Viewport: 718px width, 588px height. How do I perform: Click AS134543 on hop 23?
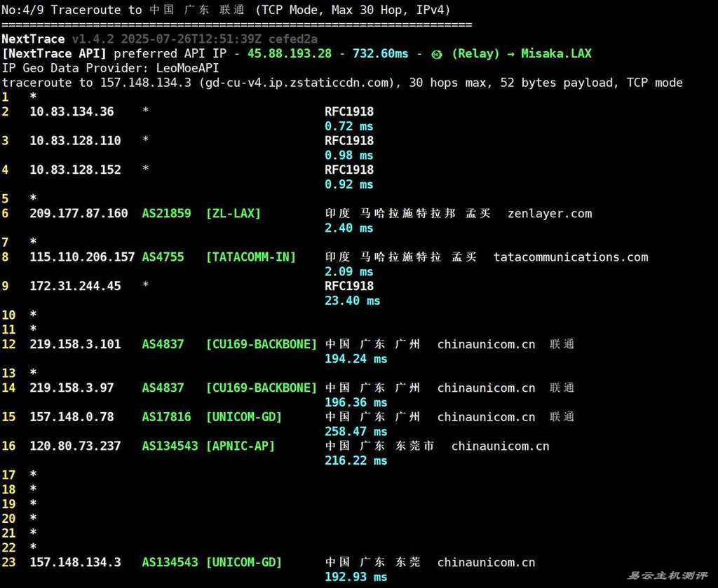pyautogui.click(x=170, y=562)
